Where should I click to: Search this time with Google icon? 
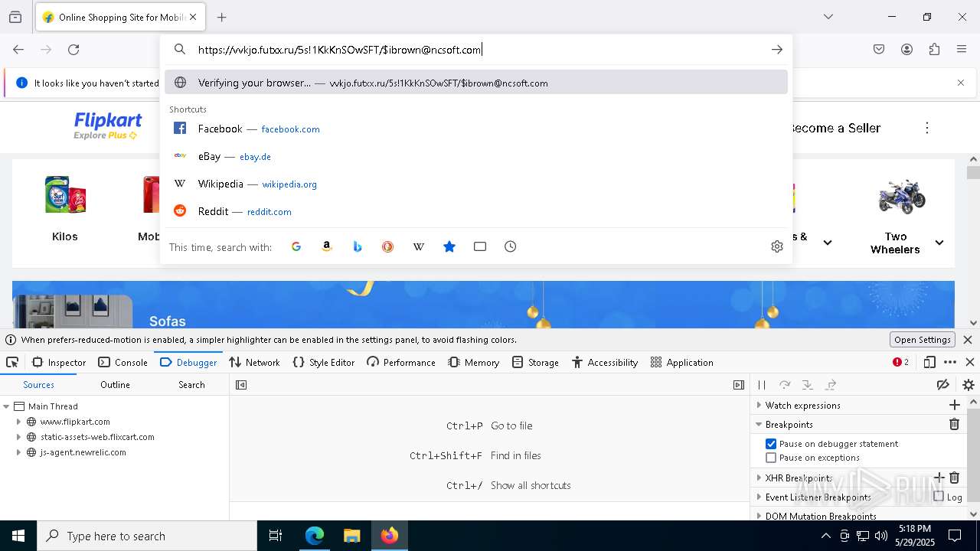[296, 246]
